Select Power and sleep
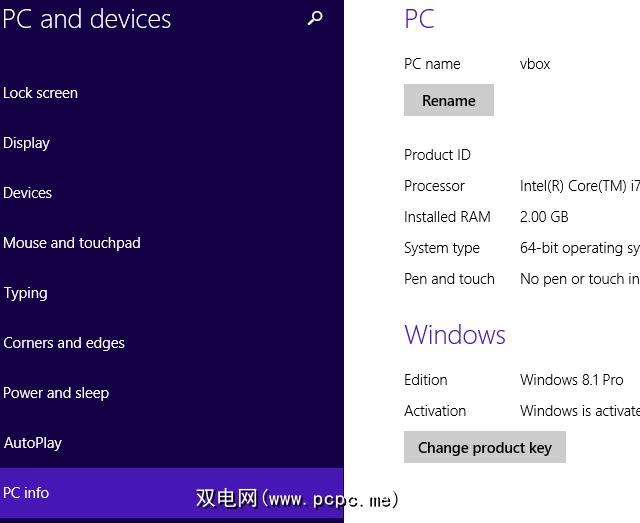The image size is (640, 523). (x=56, y=393)
